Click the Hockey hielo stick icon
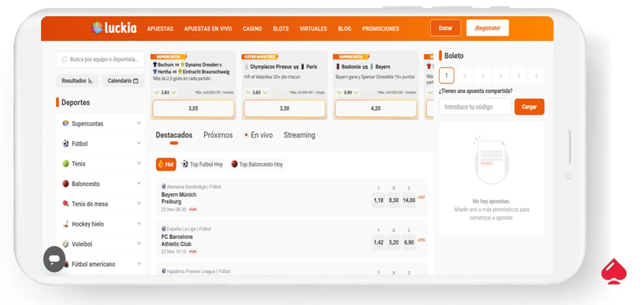This screenshot has height=305, width=644. tap(66, 224)
